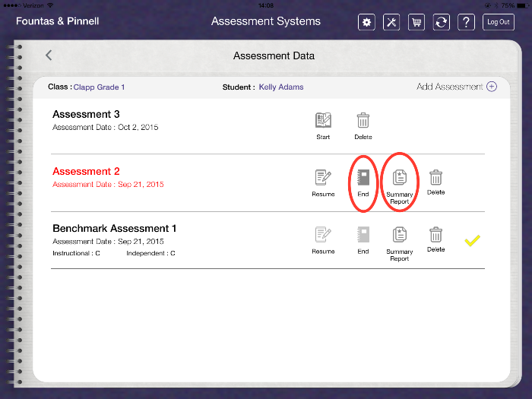Open the shopping cart store
Image resolution: width=532 pixels, height=399 pixels.
point(416,22)
